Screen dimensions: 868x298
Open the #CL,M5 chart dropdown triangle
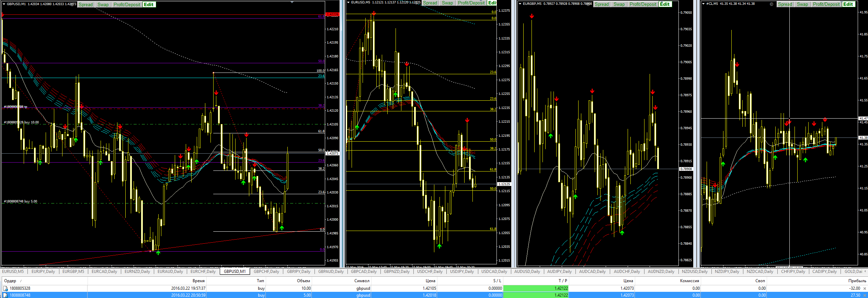[x=703, y=4]
